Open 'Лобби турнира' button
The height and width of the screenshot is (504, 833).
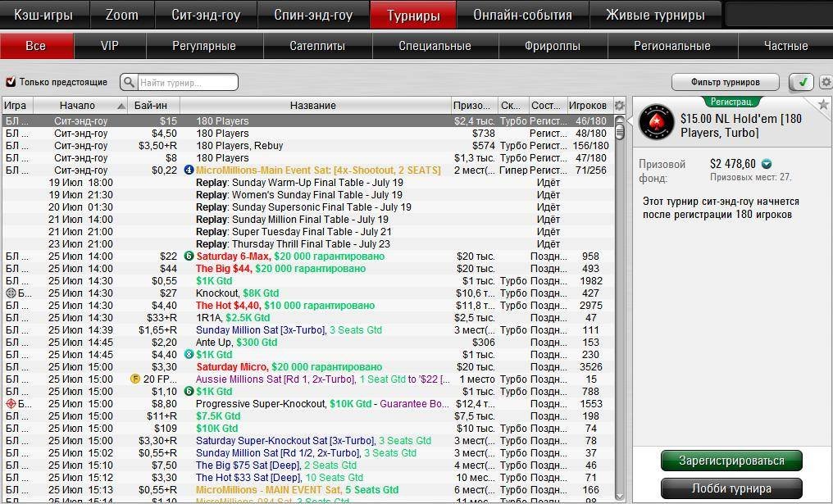pyautogui.click(x=731, y=488)
